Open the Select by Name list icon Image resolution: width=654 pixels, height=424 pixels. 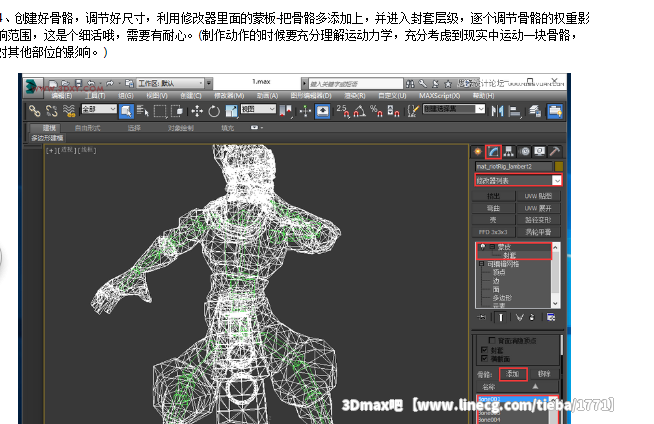click(x=143, y=111)
